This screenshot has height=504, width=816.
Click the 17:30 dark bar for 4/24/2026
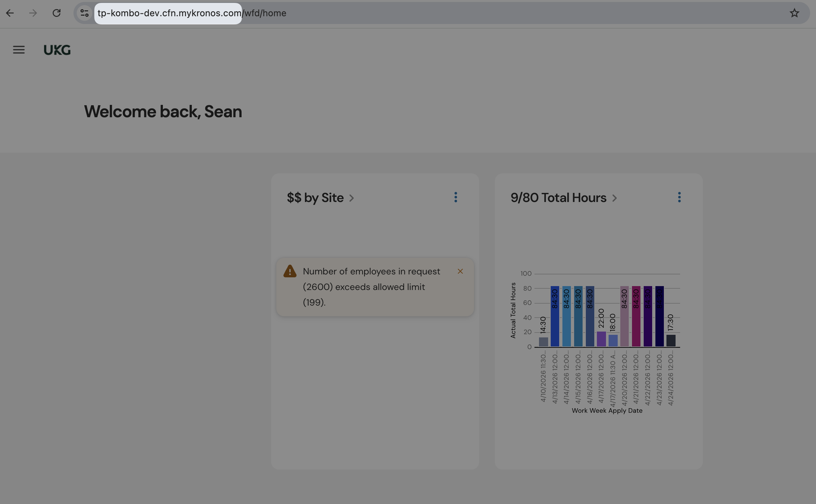pos(671,341)
